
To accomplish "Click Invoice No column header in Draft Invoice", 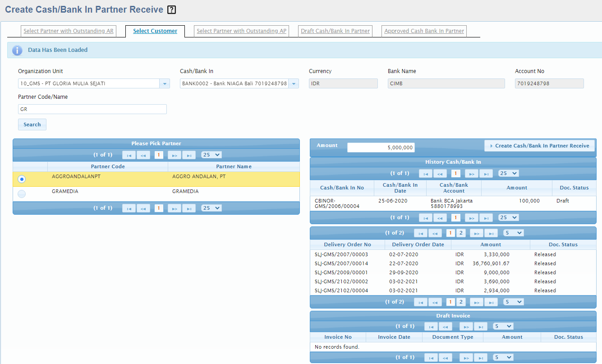I will tap(338, 337).
